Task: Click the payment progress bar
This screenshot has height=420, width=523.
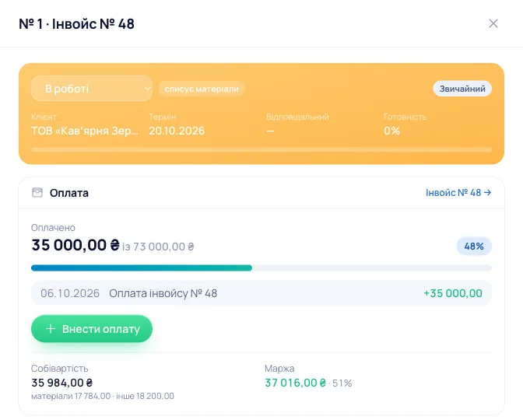Action: point(261,268)
